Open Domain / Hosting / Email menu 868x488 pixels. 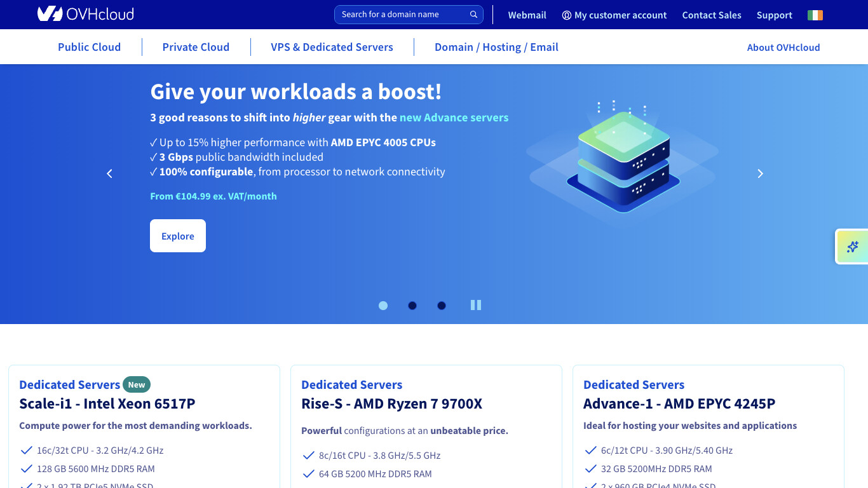pos(496,47)
